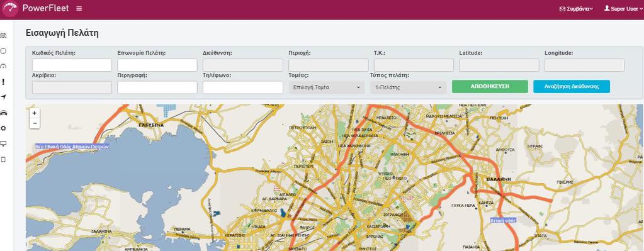
Task: Focus the Κωδικός Πελάτη input field
Action: [72, 65]
